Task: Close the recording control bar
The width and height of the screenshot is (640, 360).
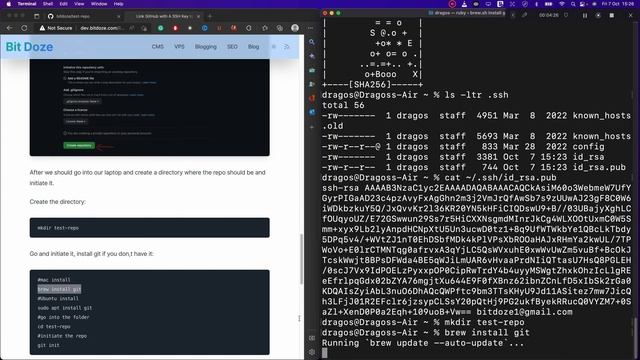Action: 631,16
